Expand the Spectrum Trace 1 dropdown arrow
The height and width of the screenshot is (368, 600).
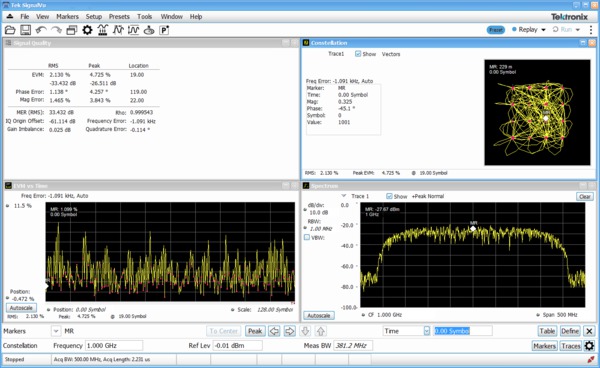tap(344, 196)
